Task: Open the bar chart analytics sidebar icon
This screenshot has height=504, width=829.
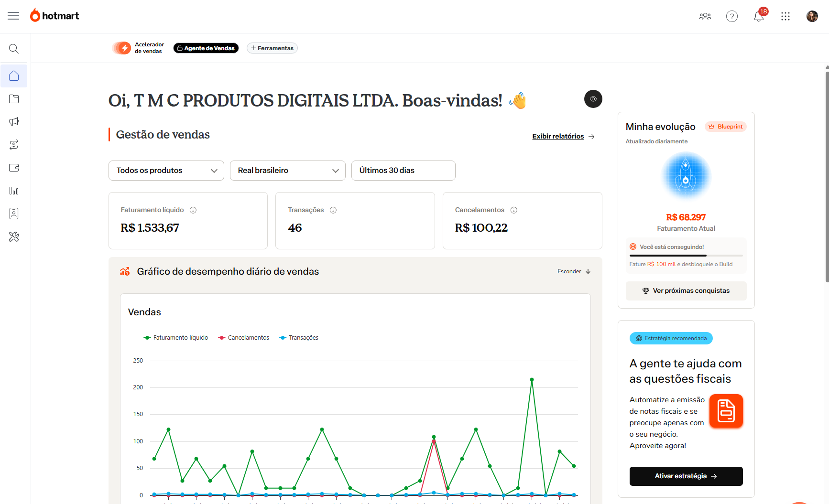Action: pos(14,191)
